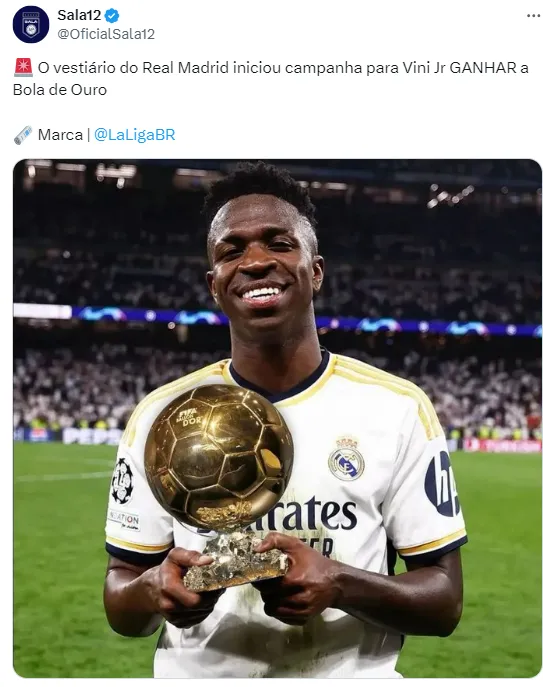Screen dimensions: 543x687
Task: Click the HP logo on the sleeve
Action: pyautogui.click(x=441, y=484)
